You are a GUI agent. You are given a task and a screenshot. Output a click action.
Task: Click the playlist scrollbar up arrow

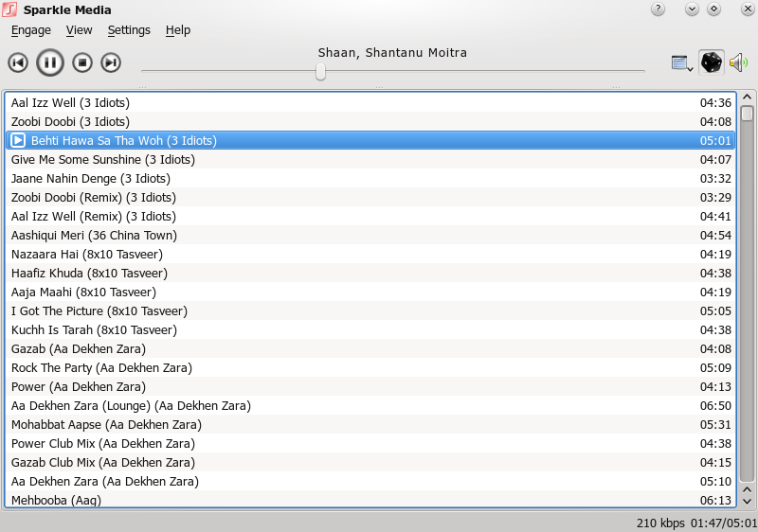pos(747,98)
